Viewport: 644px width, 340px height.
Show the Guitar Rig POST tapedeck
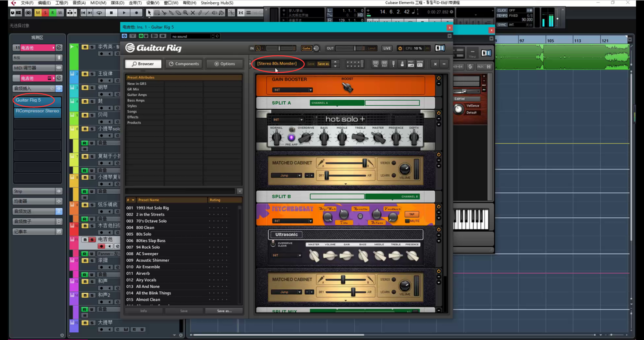pos(384,64)
